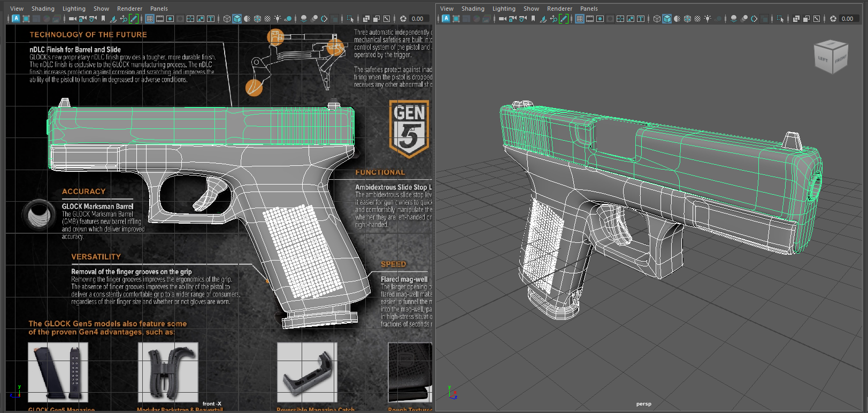Open Lighting menu in front panel
This screenshot has width=868, height=413.
[74, 9]
